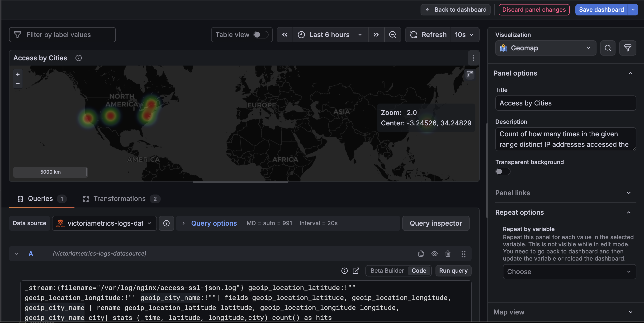
Task: Open the Access by Cities panel description info icon
Action: pos(79,58)
